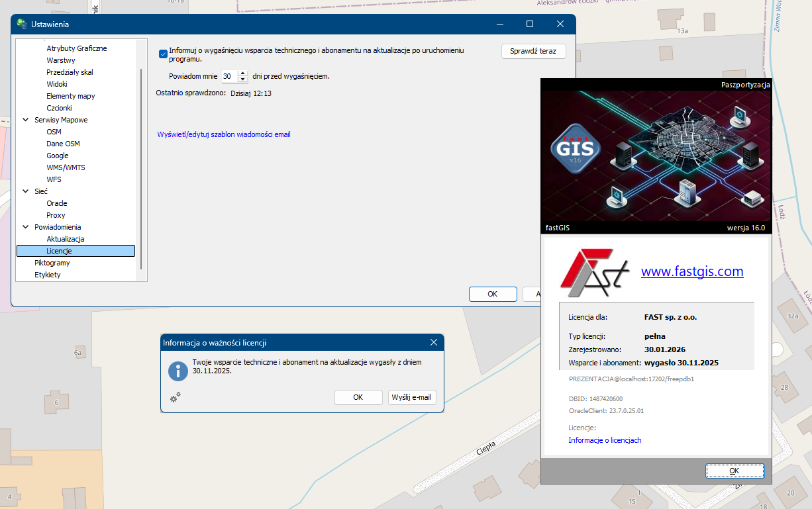Uncheck the license expiry notification checkbox
The width and height of the screenshot is (812, 509).
coord(163,54)
